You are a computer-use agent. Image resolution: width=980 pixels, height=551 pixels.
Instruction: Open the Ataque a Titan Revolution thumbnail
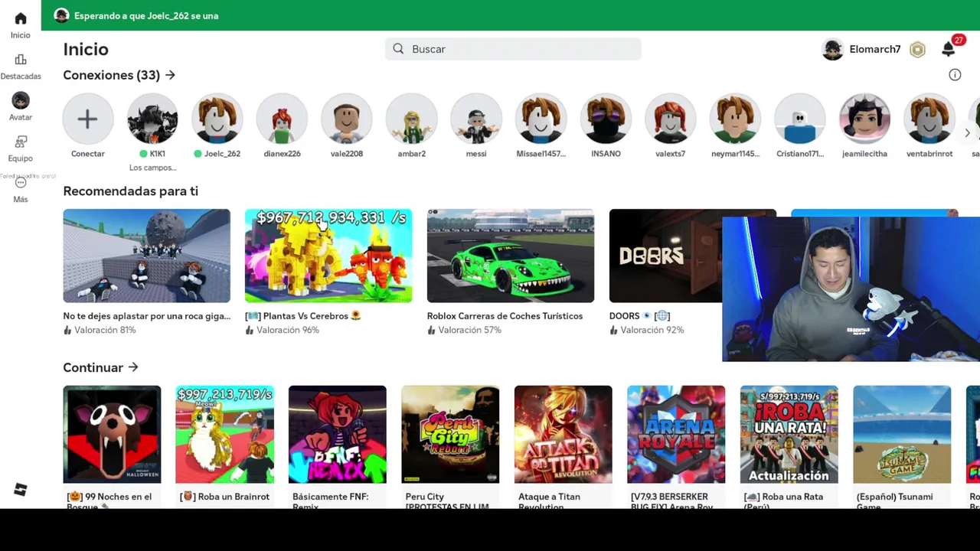point(563,434)
